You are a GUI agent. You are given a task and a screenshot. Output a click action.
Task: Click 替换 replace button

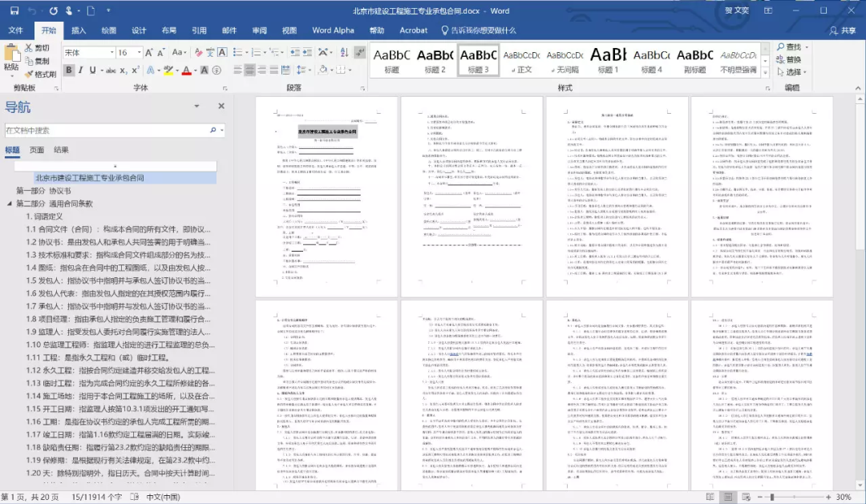[x=789, y=59]
